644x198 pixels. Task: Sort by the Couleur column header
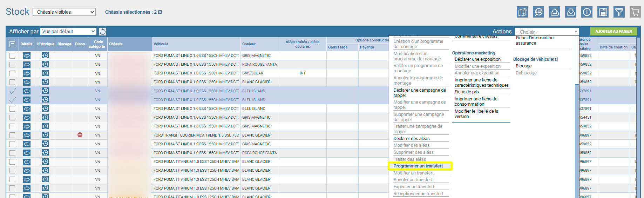260,44
